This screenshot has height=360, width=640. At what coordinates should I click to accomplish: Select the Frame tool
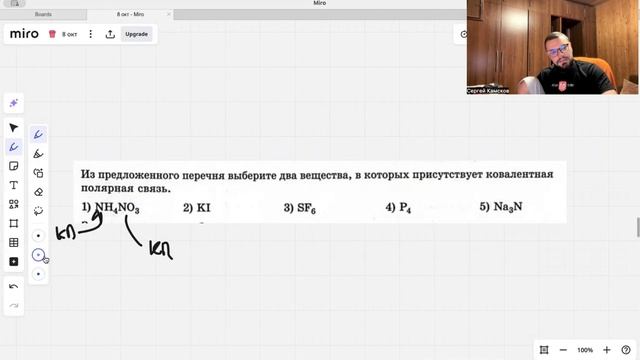(13, 223)
